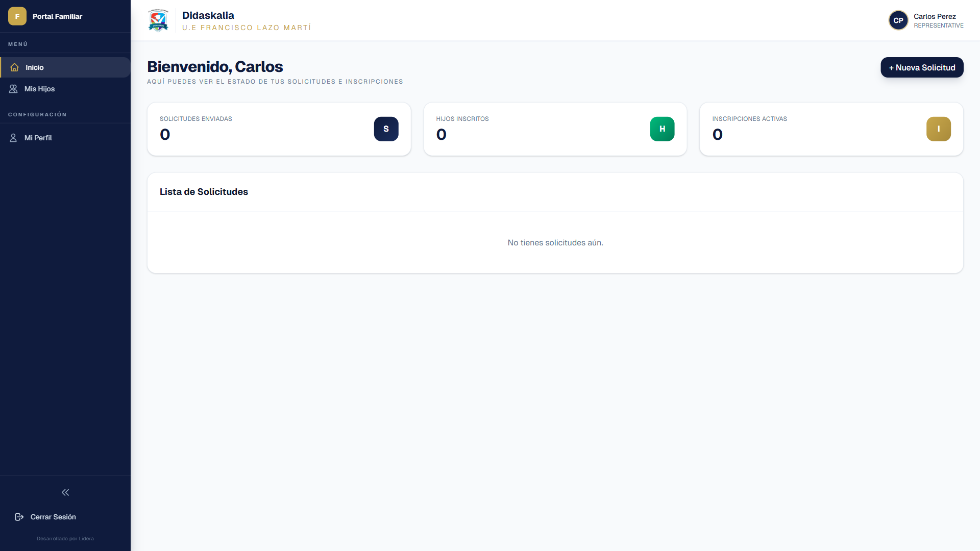This screenshot has height=551, width=980.
Task: Click Desarrollado por Lidera footer text
Action: [65, 539]
